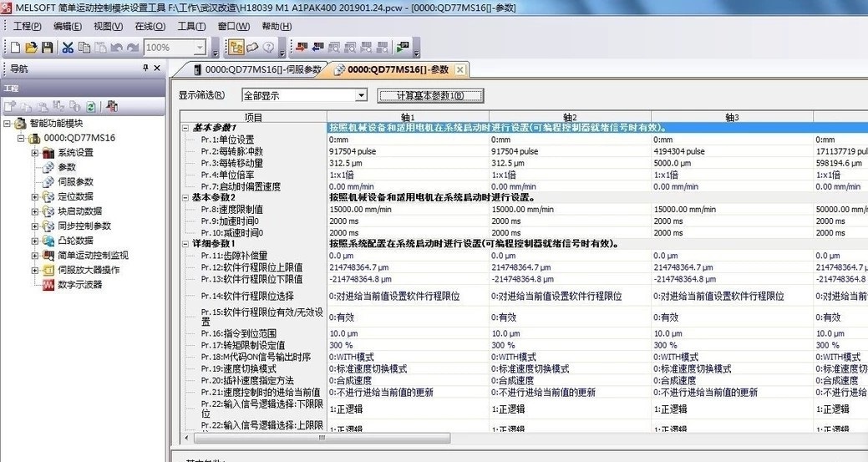
Task: Click the 轴2 column header
Action: [x=571, y=117]
